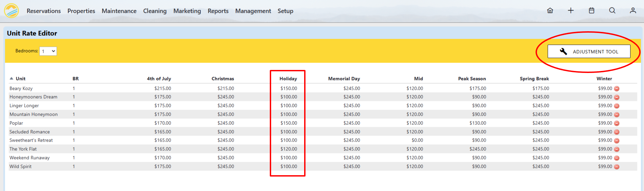Click the app logo in the top left
Viewport: 644px width, 191px height.
(x=11, y=11)
